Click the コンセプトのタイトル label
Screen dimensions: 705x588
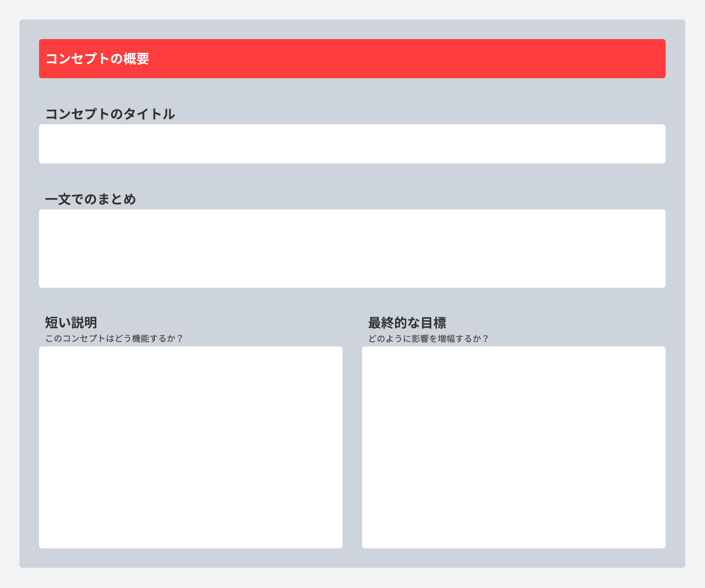tap(110, 114)
